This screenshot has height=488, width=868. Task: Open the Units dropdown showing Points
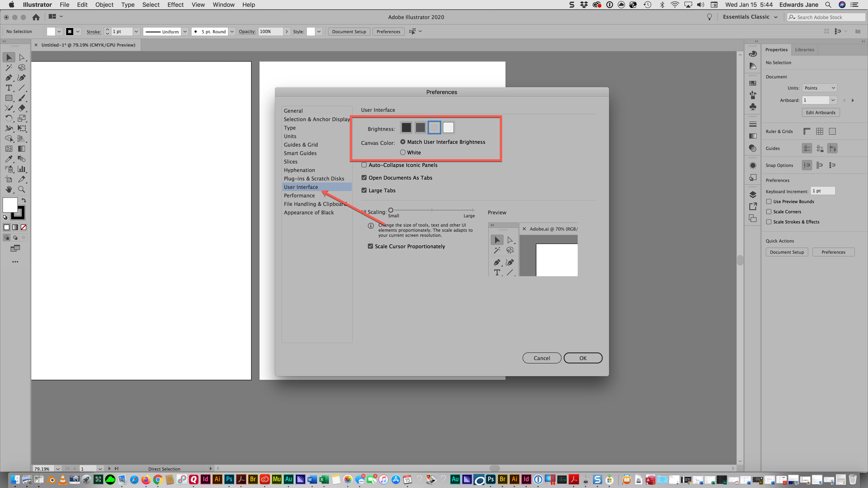coord(819,88)
